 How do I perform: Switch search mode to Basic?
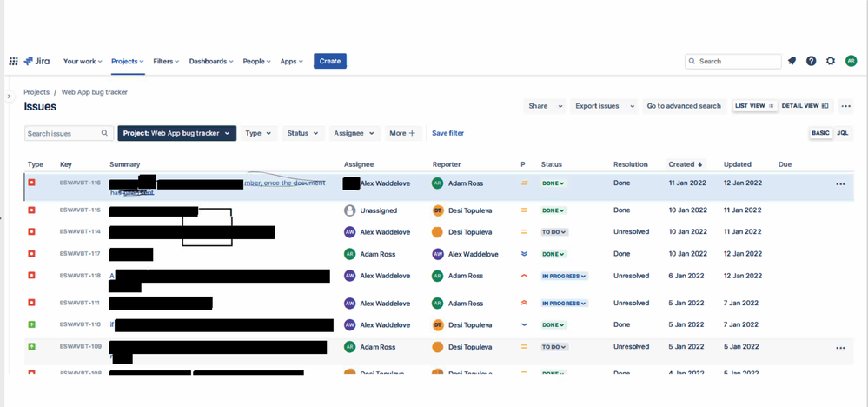point(820,133)
